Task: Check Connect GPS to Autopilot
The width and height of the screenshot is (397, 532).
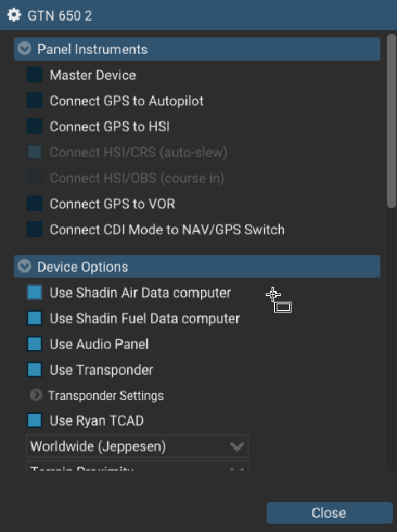Action: [35, 101]
